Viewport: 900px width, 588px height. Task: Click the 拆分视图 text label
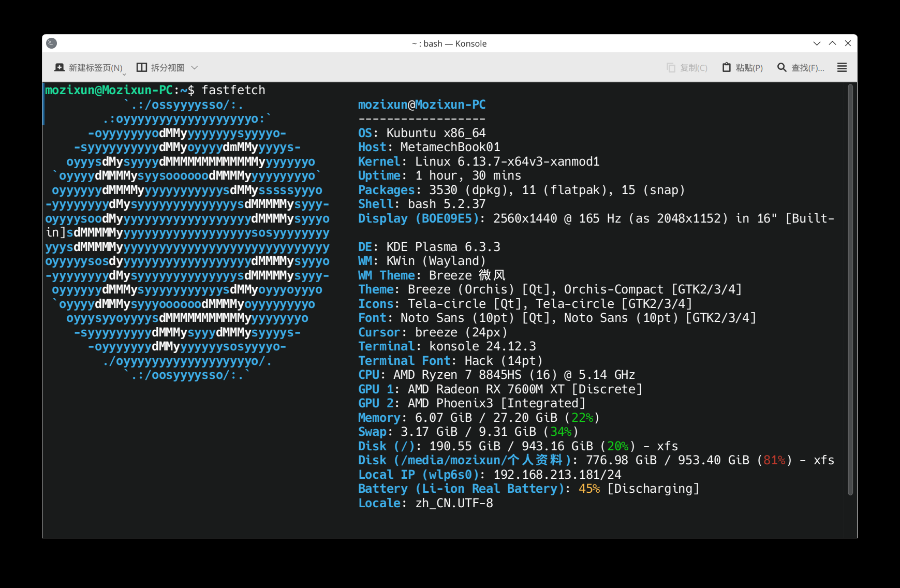click(168, 68)
